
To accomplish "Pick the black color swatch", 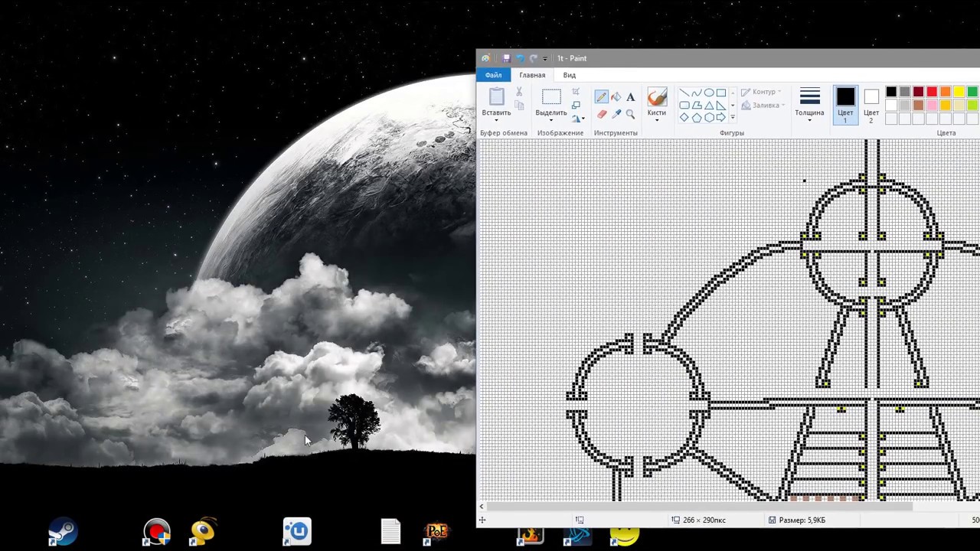I will (x=891, y=92).
